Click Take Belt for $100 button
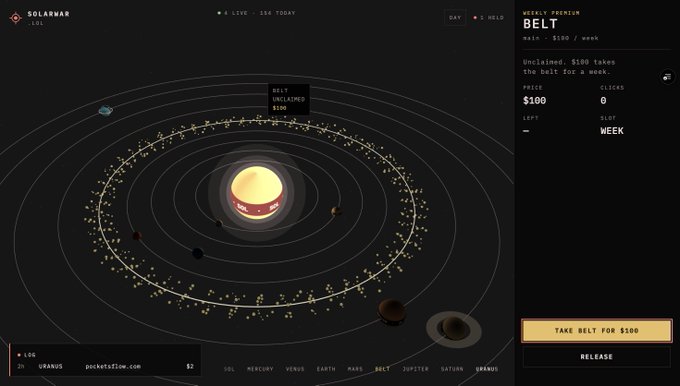Viewport: 680px width, 386px height. pos(597,330)
